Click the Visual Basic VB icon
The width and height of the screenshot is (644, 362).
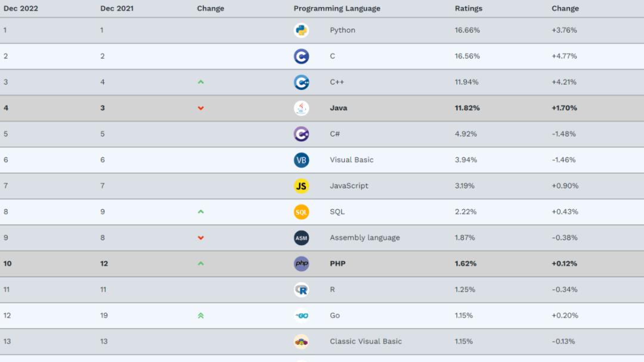pyautogui.click(x=301, y=160)
